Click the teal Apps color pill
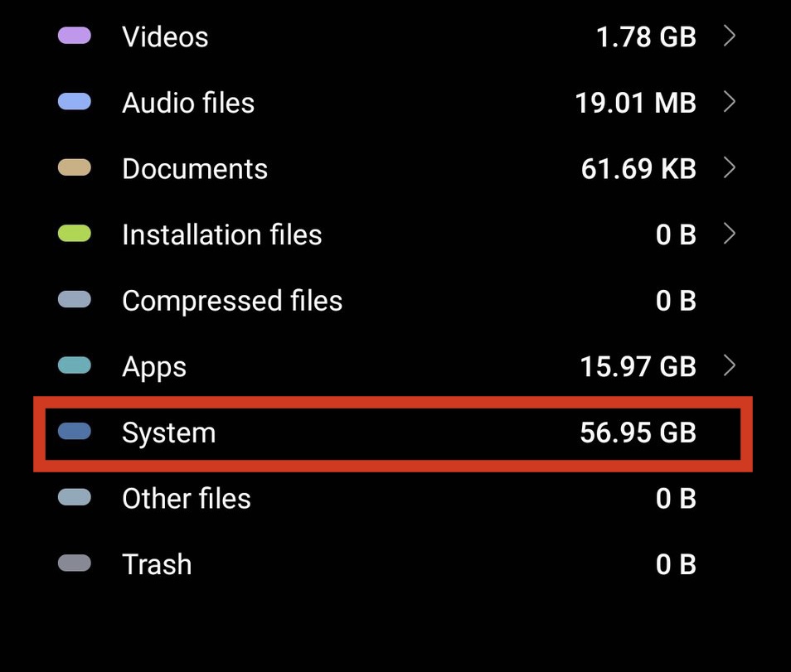Image resolution: width=791 pixels, height=672 pixels. click(x=75, y=365)
